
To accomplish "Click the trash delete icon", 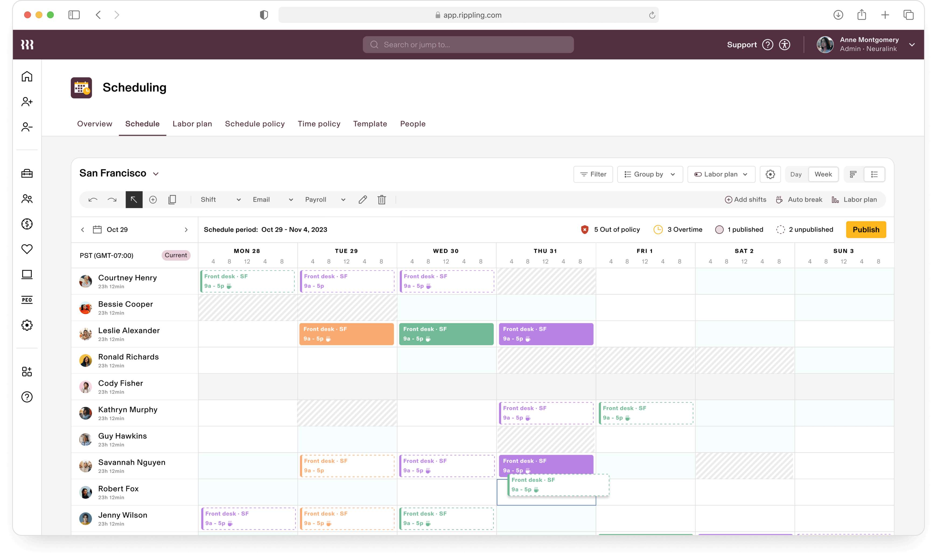I will pyautogui.click(x=382, y=200).
